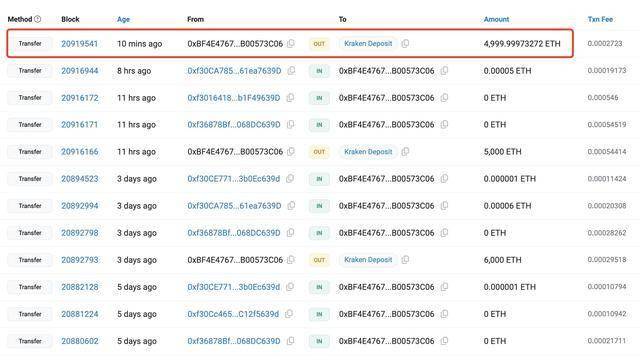Screen dimensions: 640x360
Task: Open sender address 0xf30CE771 in block 20894523 row
Action: [234, 179]
